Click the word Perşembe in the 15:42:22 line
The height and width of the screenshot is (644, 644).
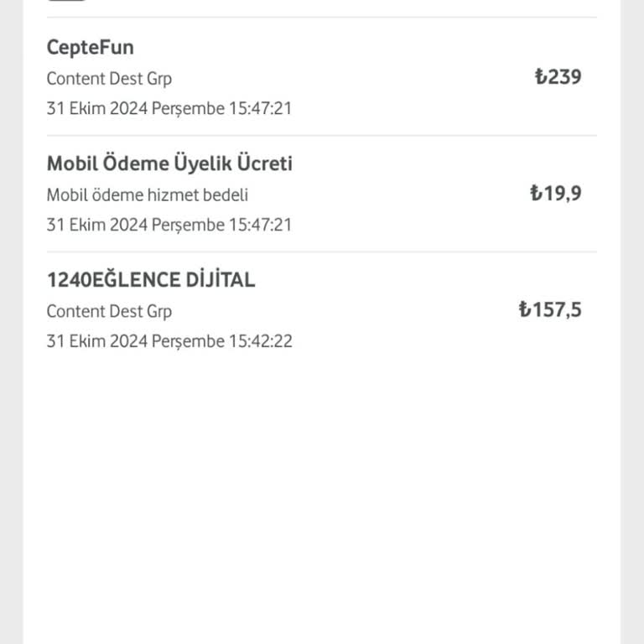(x=188, y=341)
